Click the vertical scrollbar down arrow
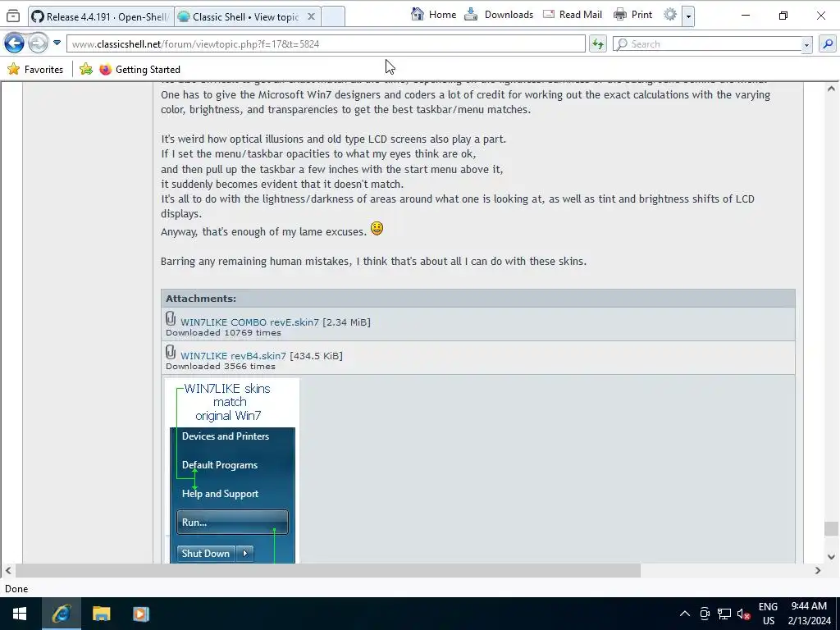The image size is (840, 630). coord(831,557)
